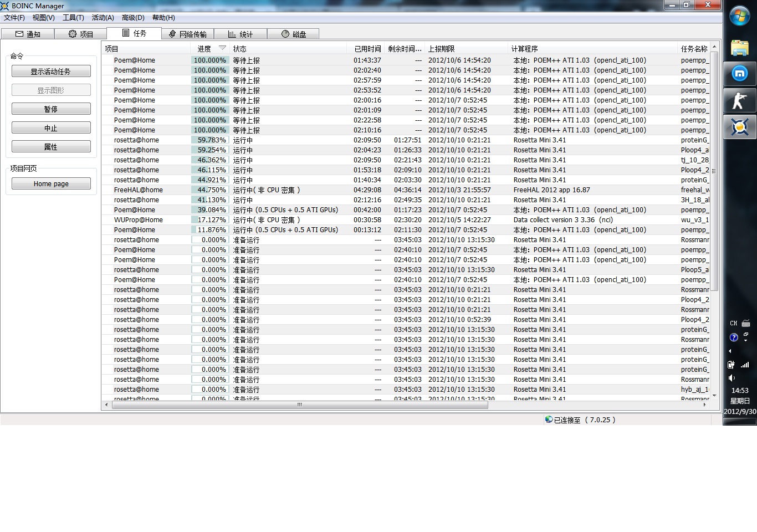The width and height of the screenshot is (757, 532).
Task: Click the CH input language indicator
Action: pos(734,323)
